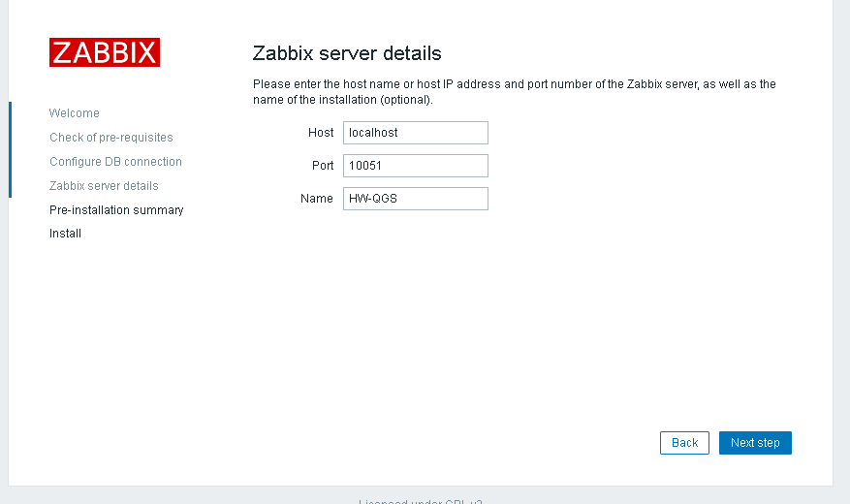Image resolution: width=850 pixels, height=504 pixels.
Task: Go to the Welcome step in sidebar
Action: [x=75, y=113]
